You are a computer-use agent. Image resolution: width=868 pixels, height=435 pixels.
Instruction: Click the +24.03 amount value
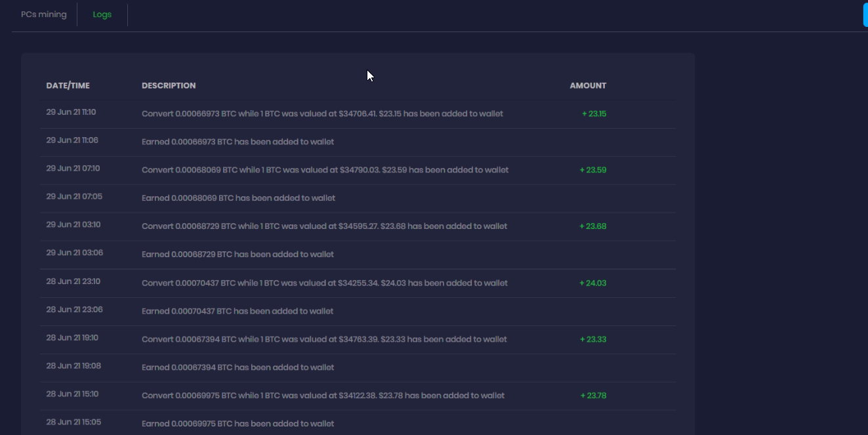coord(593,283)
